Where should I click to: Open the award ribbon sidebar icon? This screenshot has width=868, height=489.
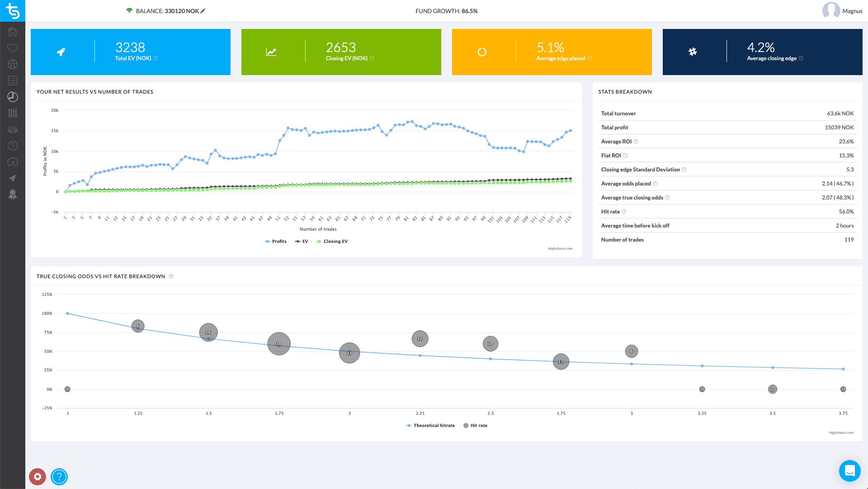click(13, 195)
